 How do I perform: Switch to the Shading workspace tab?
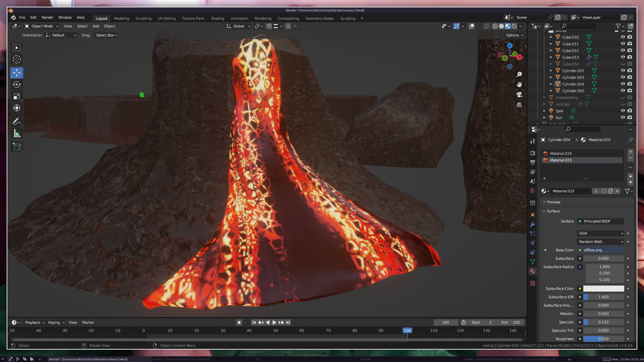coord(217,18)
